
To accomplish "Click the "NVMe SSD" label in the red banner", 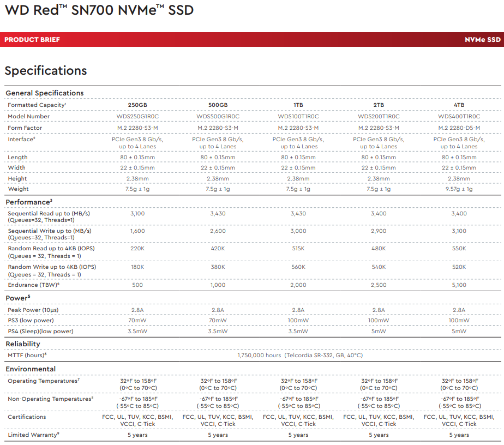I will [483, 39].
